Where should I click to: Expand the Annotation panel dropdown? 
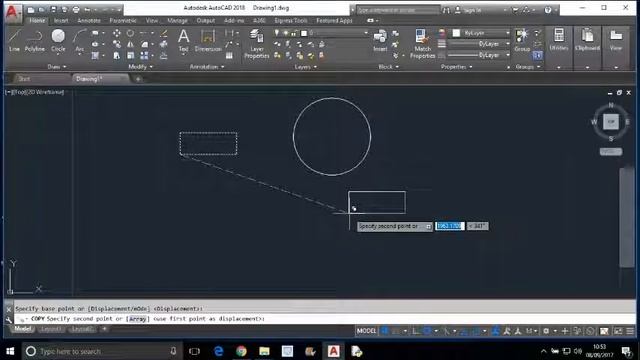(207, 67)
